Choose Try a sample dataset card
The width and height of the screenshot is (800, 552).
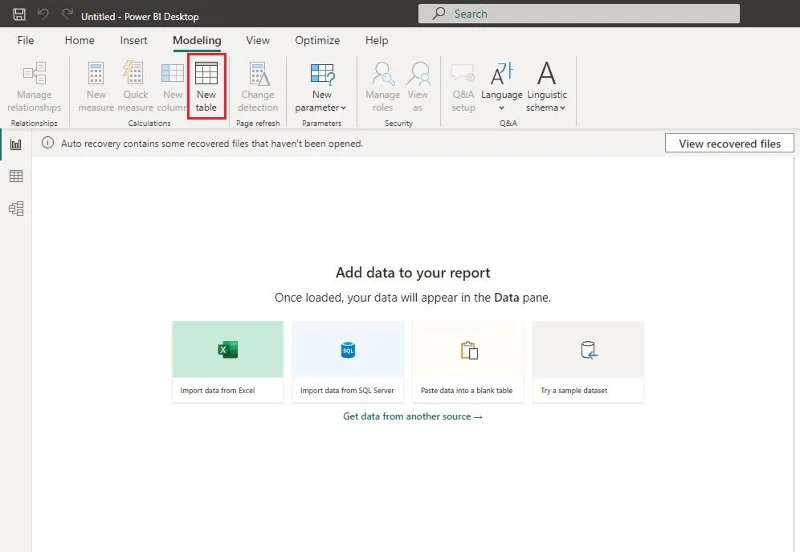pos(588,362)
